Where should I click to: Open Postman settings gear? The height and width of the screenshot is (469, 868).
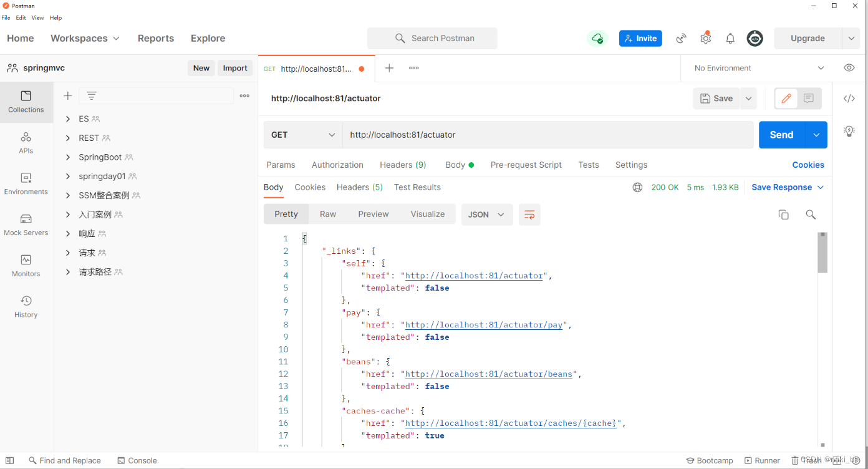(x=705, y=38)
